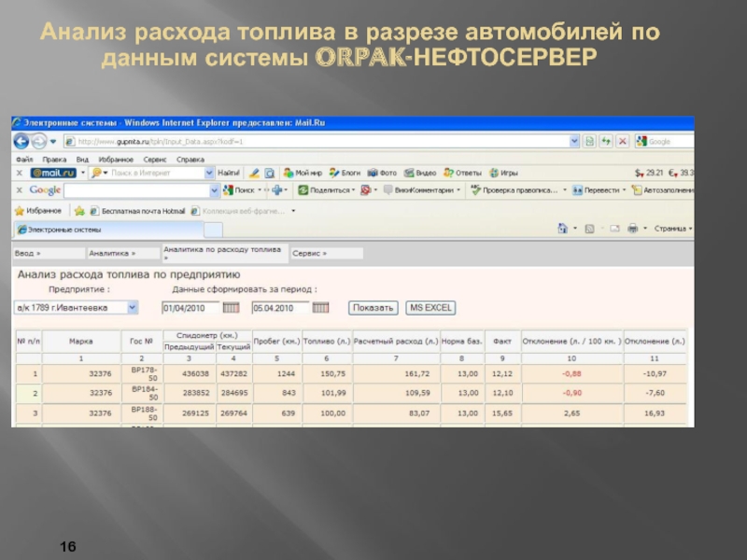Open the Аналитика page menu

click(111, 253)
